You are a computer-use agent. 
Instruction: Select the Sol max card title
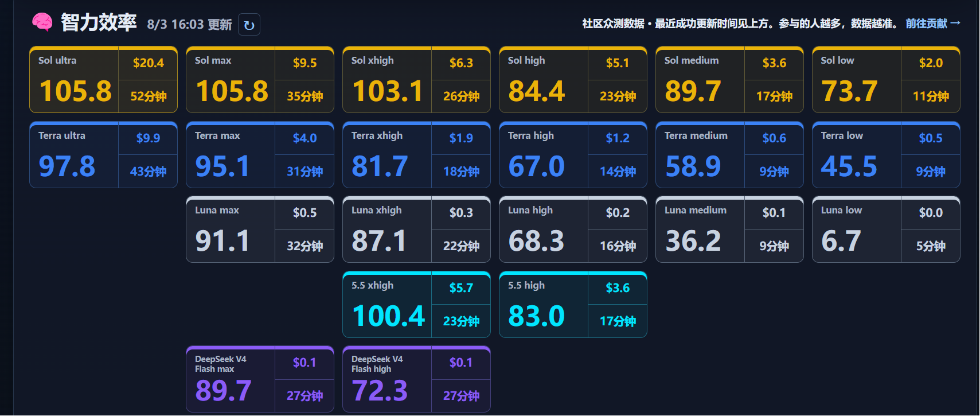(x=213, y=60)
